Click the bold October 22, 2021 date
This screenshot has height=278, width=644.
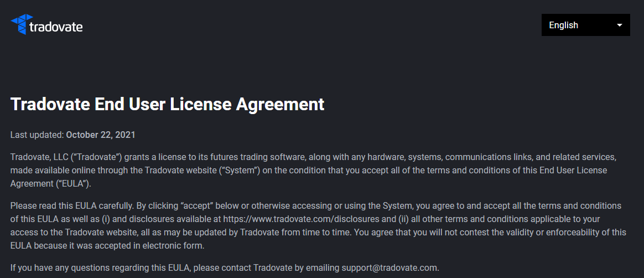pyautogui.click(x=101, y=135)
